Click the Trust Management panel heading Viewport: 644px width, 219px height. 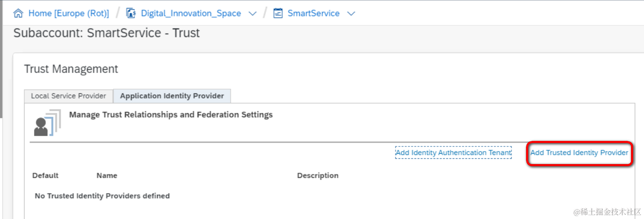coord(71,69)
